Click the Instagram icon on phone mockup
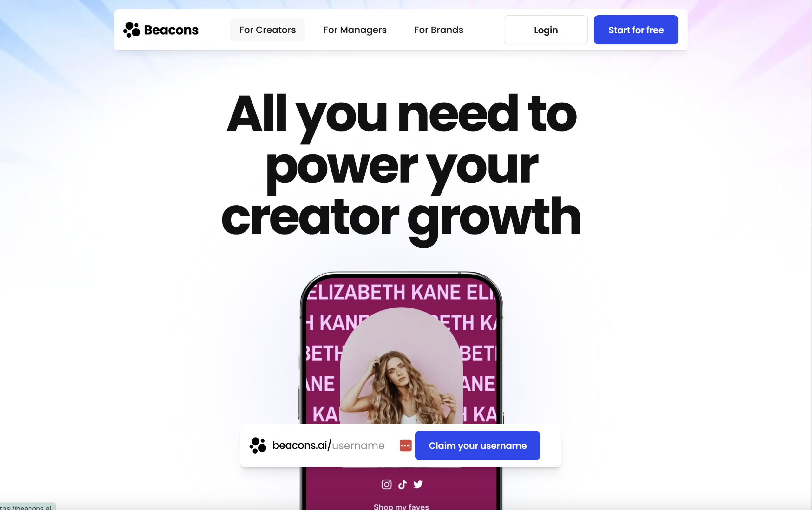Viewport: 812px width, 510px height. [386, 484]
